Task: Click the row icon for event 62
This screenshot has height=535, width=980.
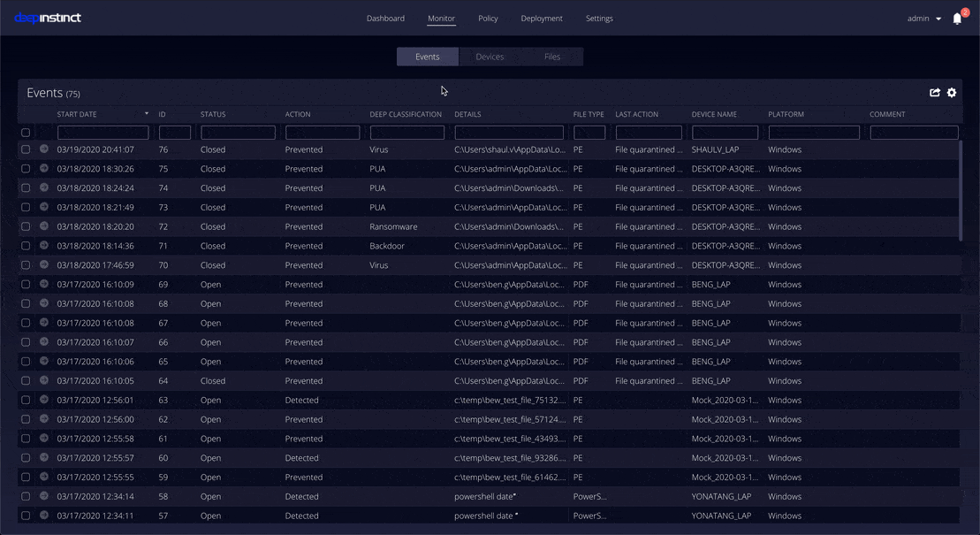Action: click(x=44, y=418)
